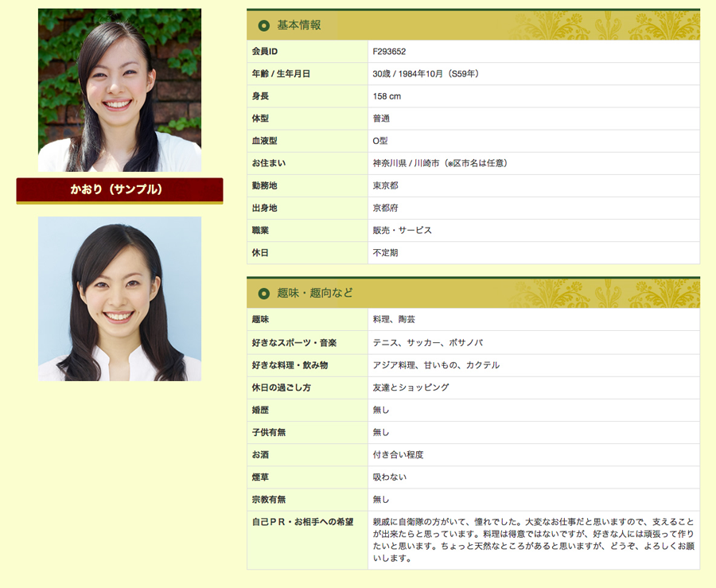Click the 好きなスポーツ・音楽 row label
This screenshot has width=716, height=588.
tap(294, 343)
